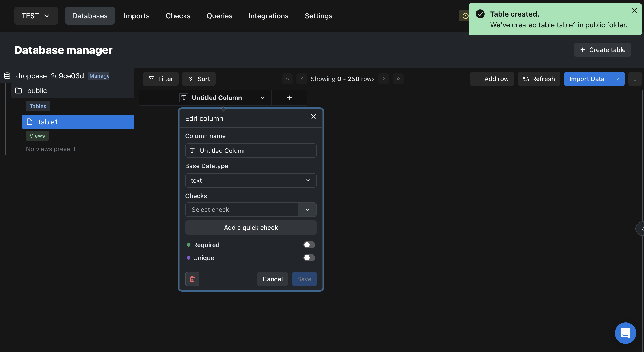Enable the Required toggle
The image size is (644, 352).
[x=309, y=245]
